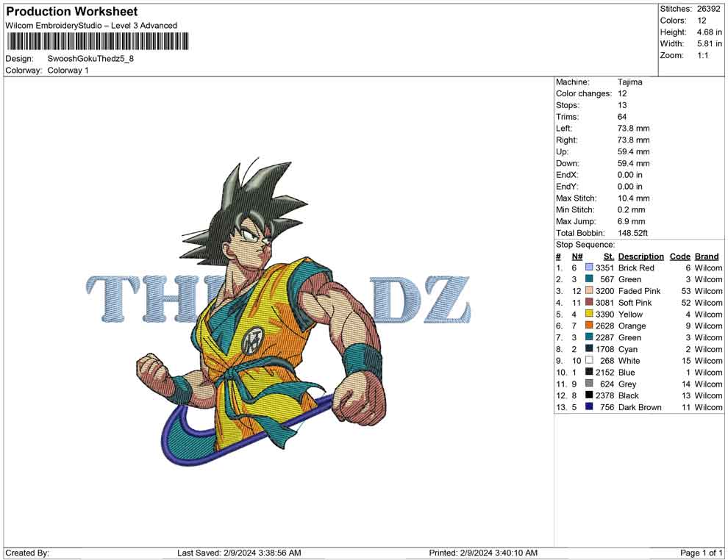Click the Colorway 1 value
The image size is (728, 560).
click(x=68, y=70)
